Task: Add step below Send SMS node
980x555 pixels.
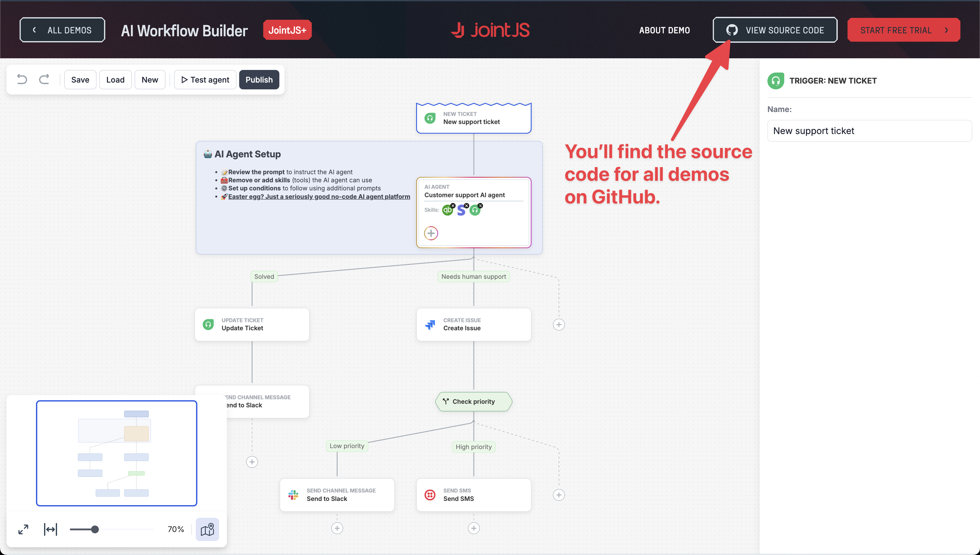Action: [x=474, y=528]
